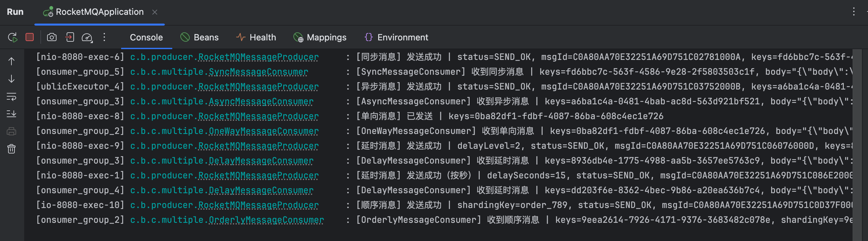Clear console with the trash icon
This screenshot has width=868, height=241.
11,149
